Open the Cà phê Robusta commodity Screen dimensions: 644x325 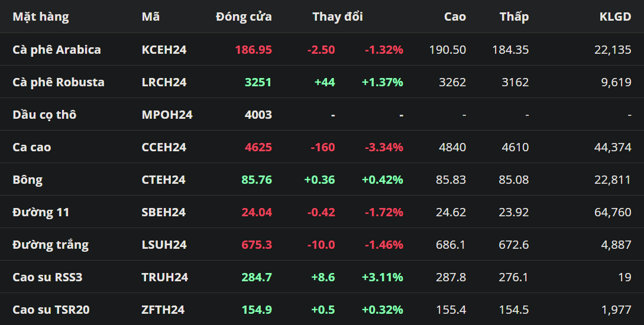pos(59,82)
